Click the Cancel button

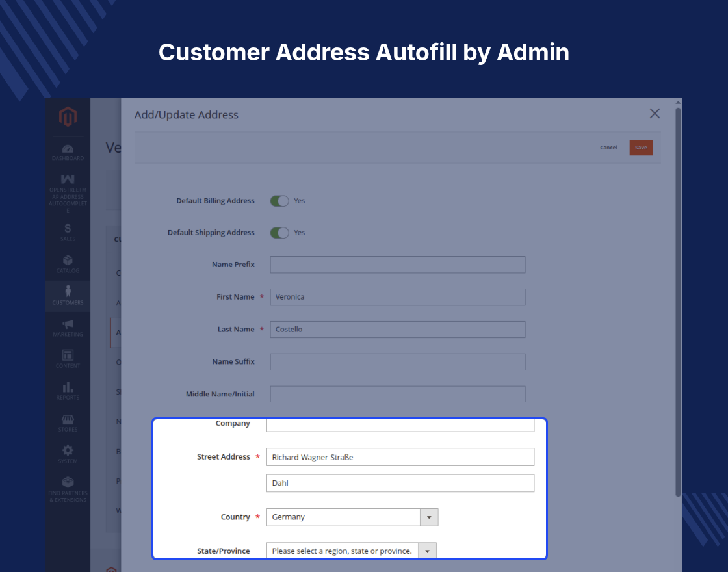click(608, 148)
